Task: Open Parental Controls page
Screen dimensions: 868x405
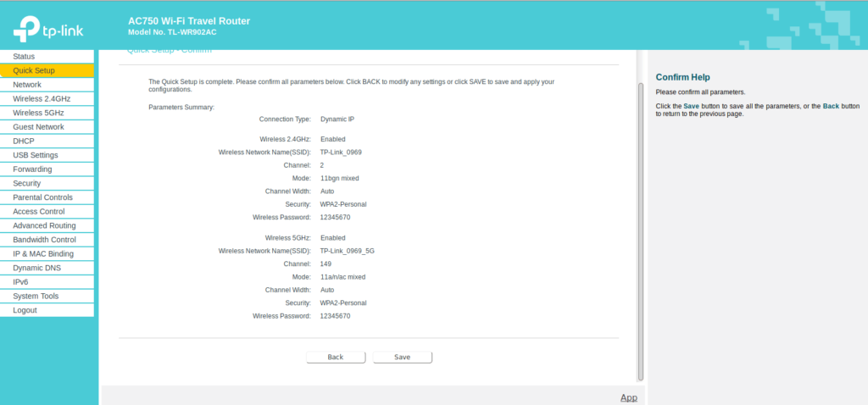Action: click(42, 197)
